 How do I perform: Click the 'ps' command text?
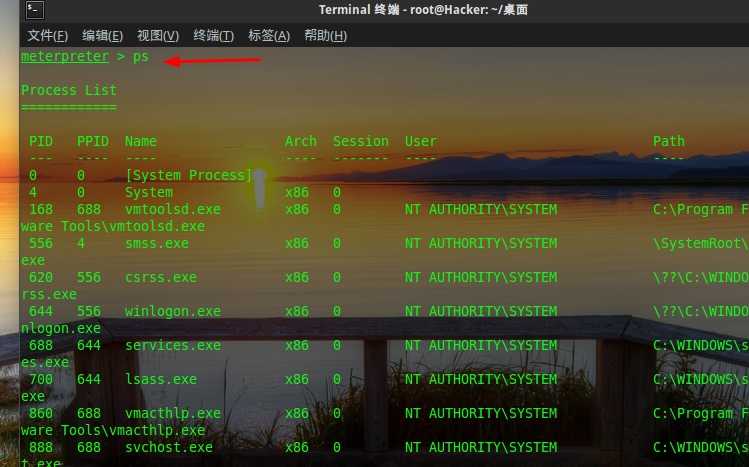pos(140,57)
